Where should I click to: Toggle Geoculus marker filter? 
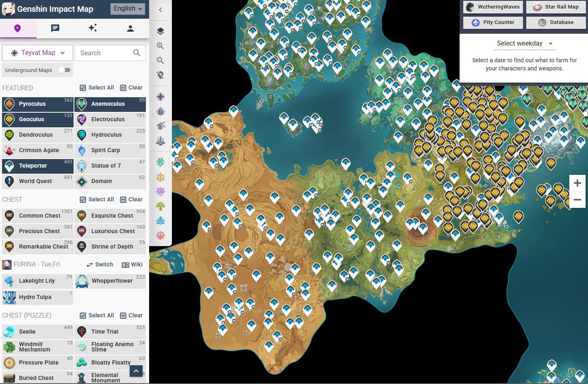tap(38, 120)
